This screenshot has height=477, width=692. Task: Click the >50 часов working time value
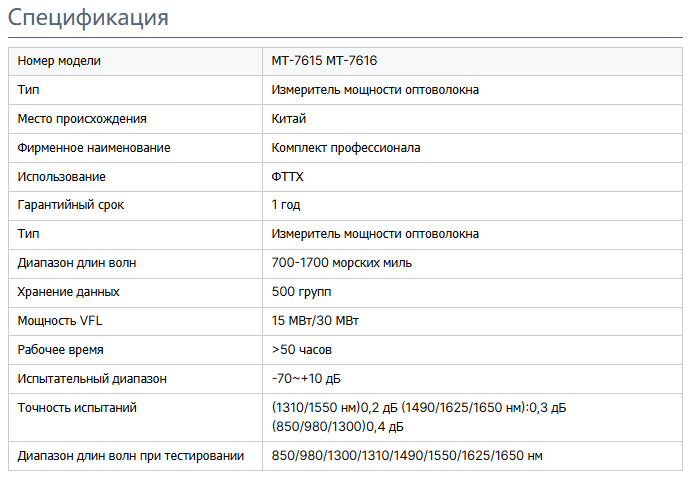tap(301, 350)
